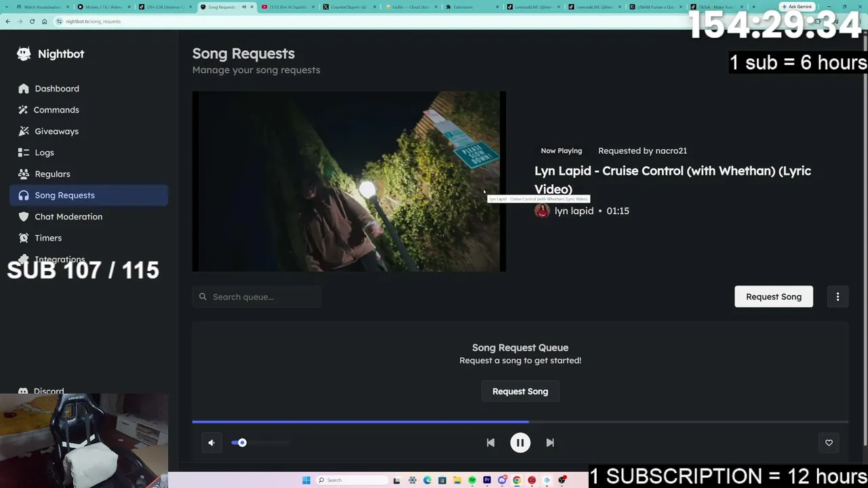Click the browser home button

tap(44, 21)
